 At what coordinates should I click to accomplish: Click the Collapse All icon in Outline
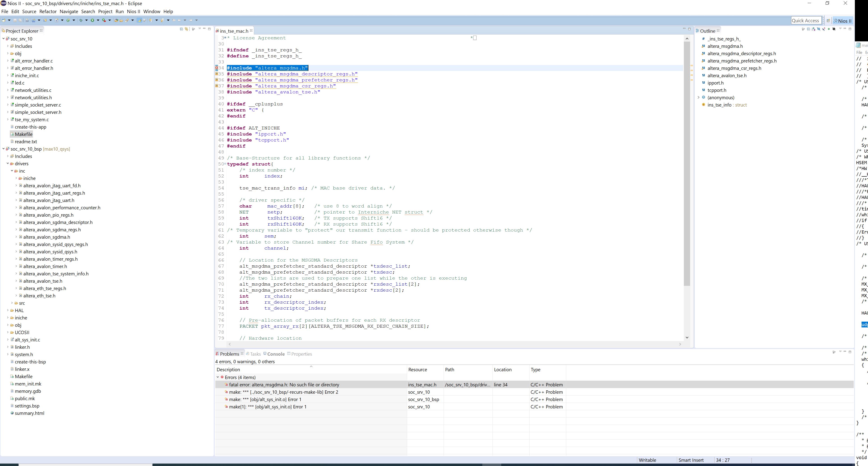click(808, 29)
